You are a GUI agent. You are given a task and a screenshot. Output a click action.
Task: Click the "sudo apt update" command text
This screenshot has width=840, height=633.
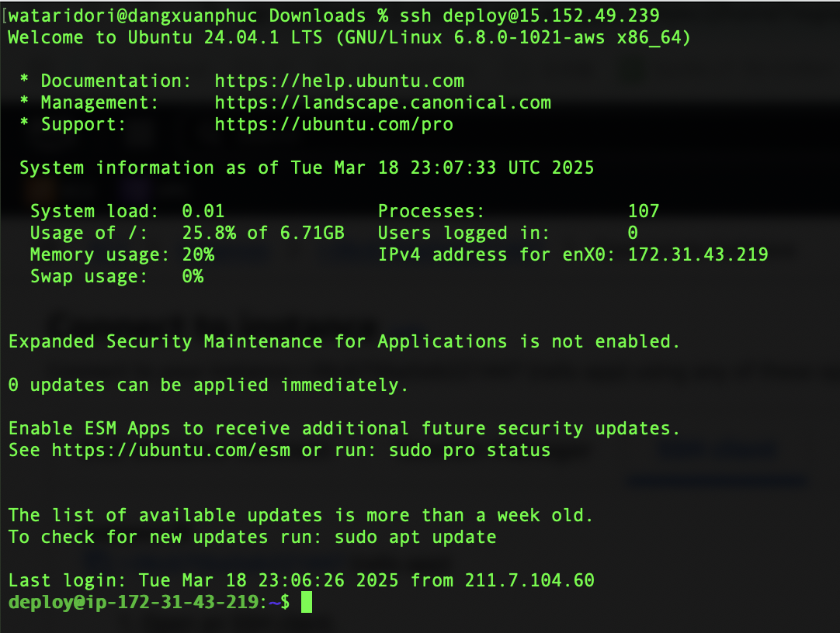click(415, 537)
